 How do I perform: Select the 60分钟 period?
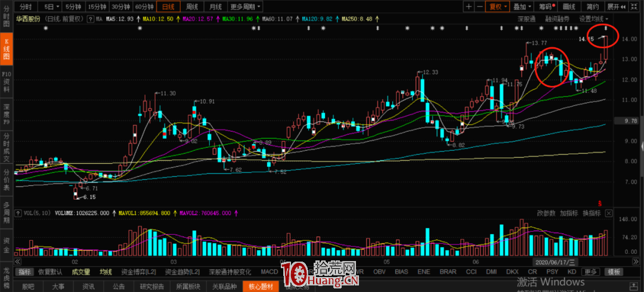[144, 7]
